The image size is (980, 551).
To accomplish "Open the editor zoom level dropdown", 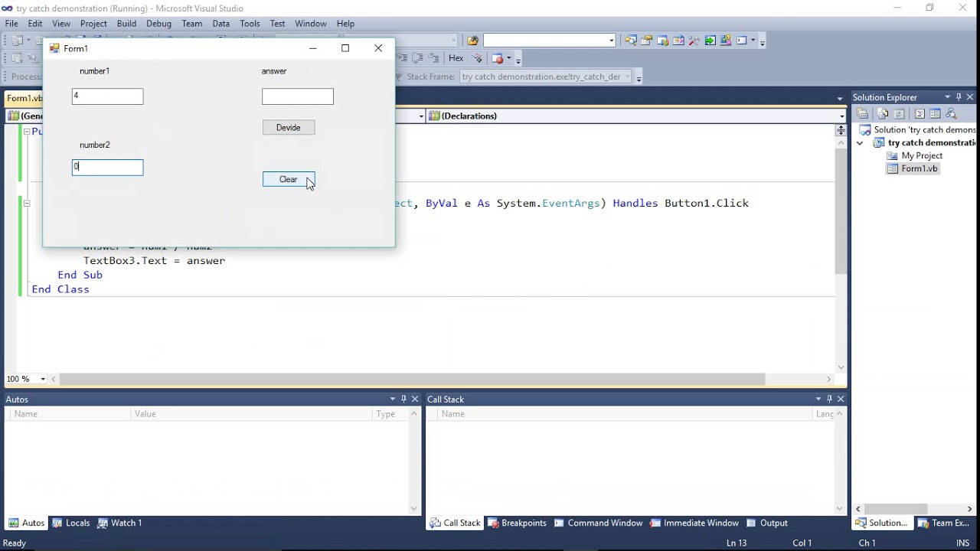I will pyautogui.click(x=43, y=379).
